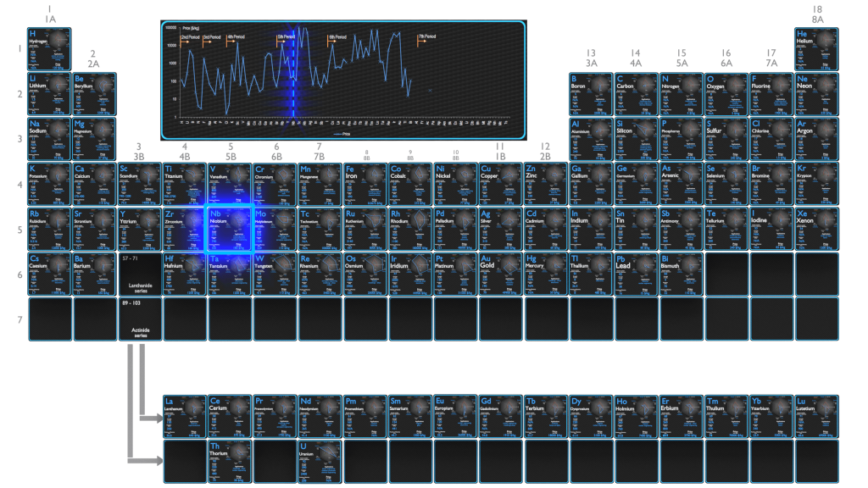The image size is (868, 488).
Task: Pick the Thorium element tile
Action: click(229, 461)
